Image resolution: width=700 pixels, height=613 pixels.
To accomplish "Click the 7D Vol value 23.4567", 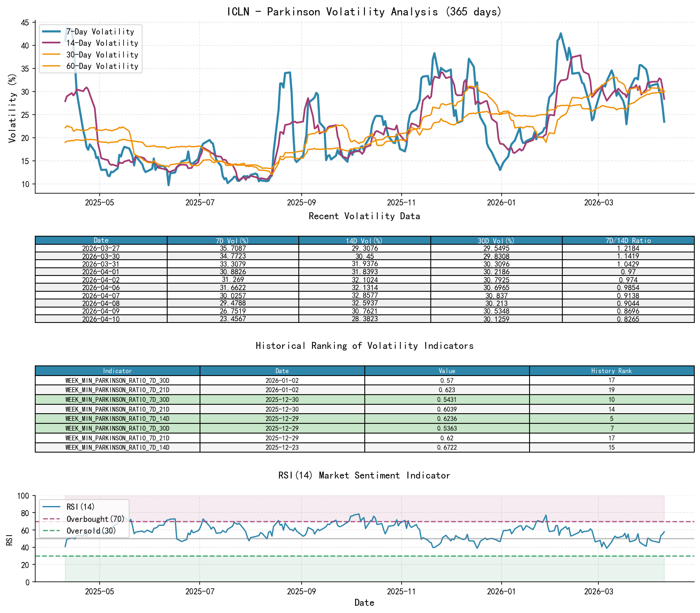I will (x=233, y=319).
